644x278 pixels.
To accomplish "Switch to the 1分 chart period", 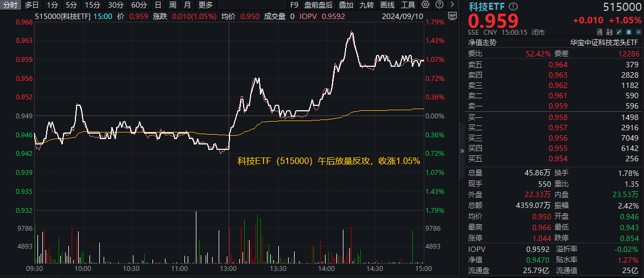I will 52,5.
